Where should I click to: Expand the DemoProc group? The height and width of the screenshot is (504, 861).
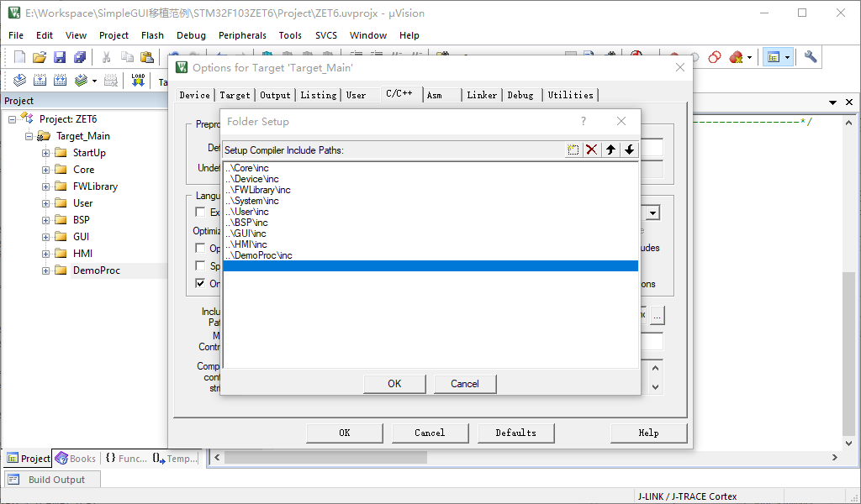(x=46, y=270)
